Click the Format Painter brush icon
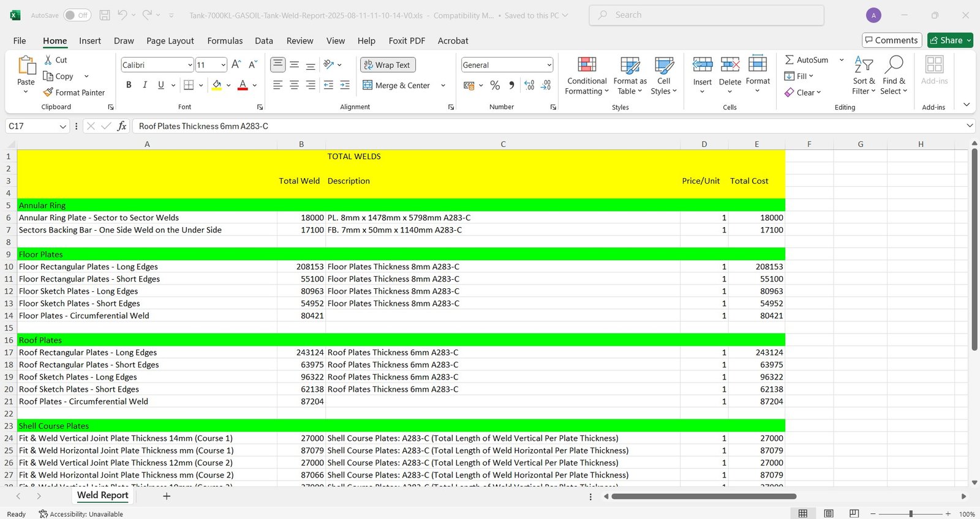 [48, 92]
